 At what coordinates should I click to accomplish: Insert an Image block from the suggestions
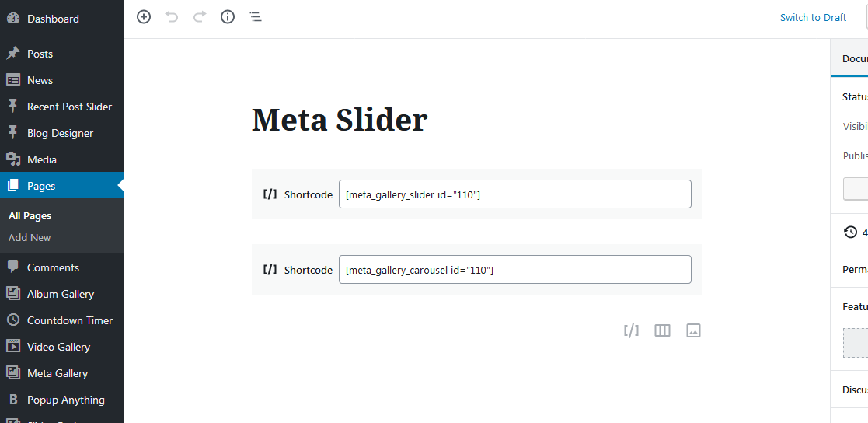pyautogui.click(x=693, y=330)
